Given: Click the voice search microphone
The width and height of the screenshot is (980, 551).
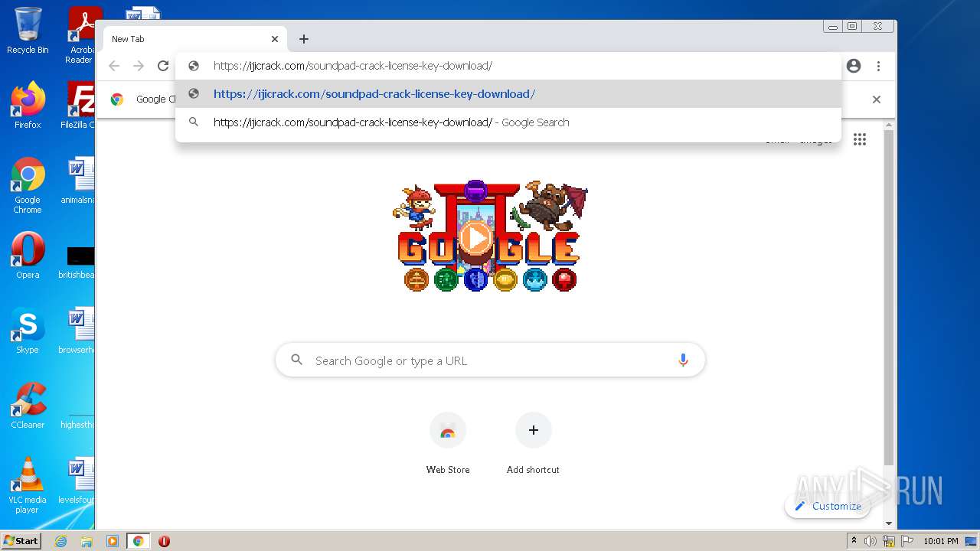Looking at the screenshot, I should 683,360.
